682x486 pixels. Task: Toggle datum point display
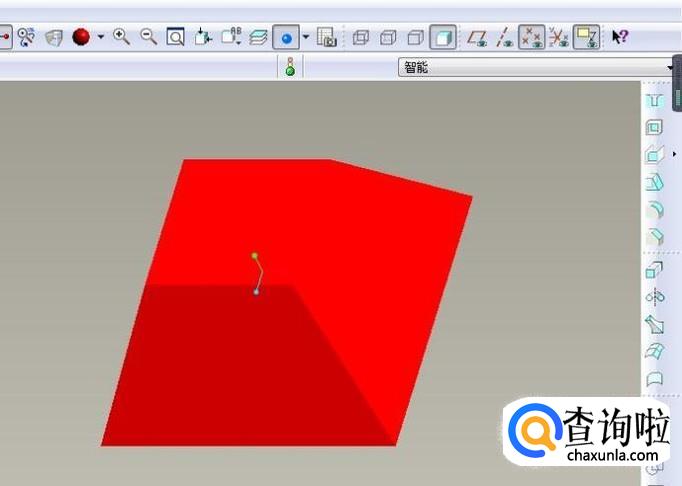[532, 37]
